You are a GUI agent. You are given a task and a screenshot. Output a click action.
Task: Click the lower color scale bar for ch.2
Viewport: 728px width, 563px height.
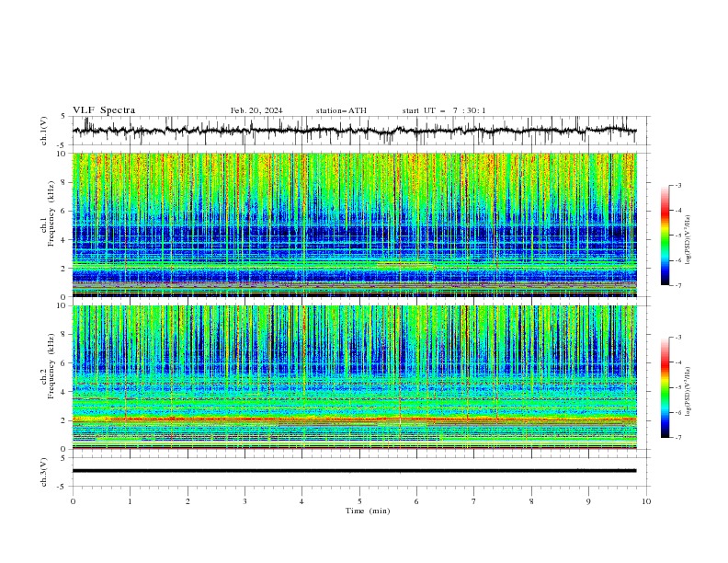(x=665, y=387)
